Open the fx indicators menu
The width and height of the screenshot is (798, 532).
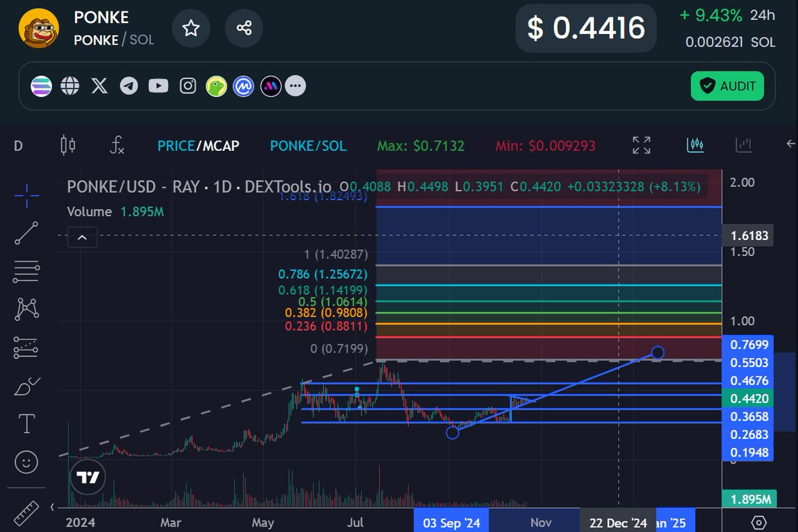point(117,145)
